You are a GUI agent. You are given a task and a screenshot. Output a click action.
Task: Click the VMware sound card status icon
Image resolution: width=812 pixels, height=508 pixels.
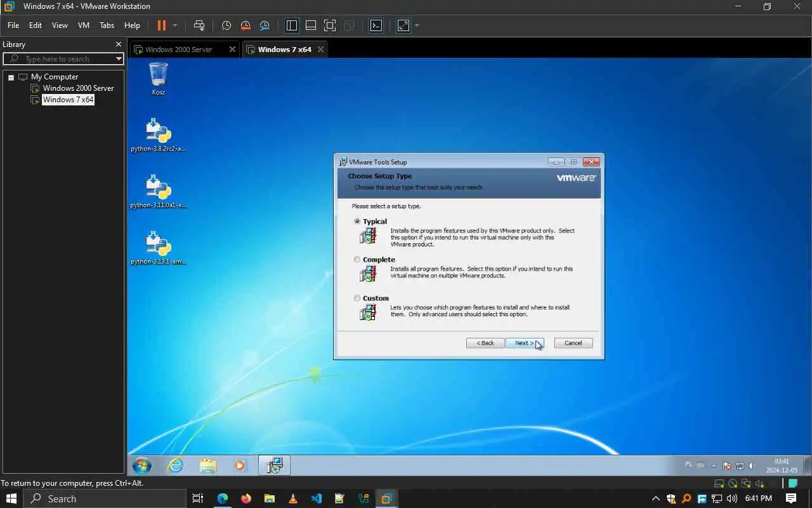click(x=759, y=484)
